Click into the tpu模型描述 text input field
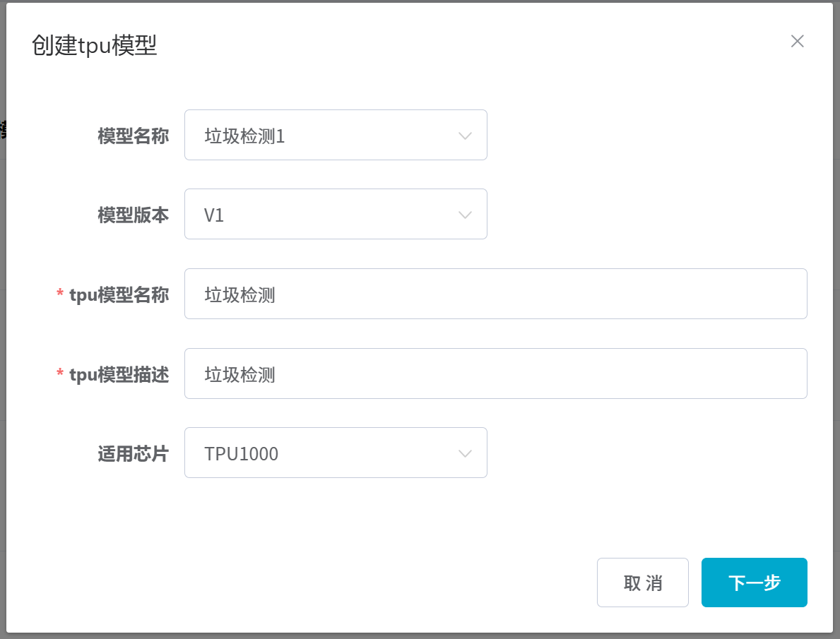 (495, 374)
